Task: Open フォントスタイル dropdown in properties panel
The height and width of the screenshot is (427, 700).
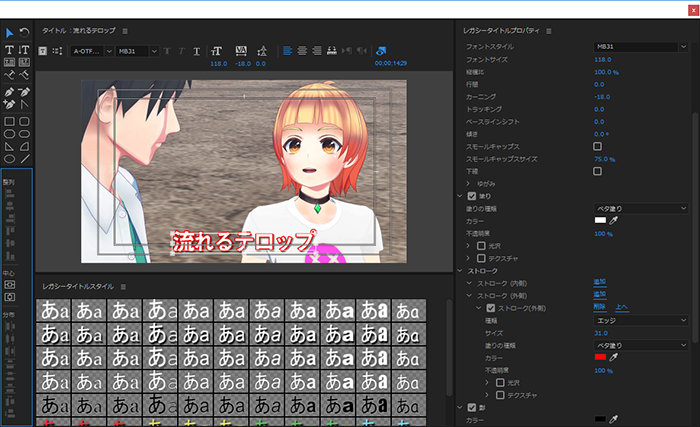Action: [640, 46]
